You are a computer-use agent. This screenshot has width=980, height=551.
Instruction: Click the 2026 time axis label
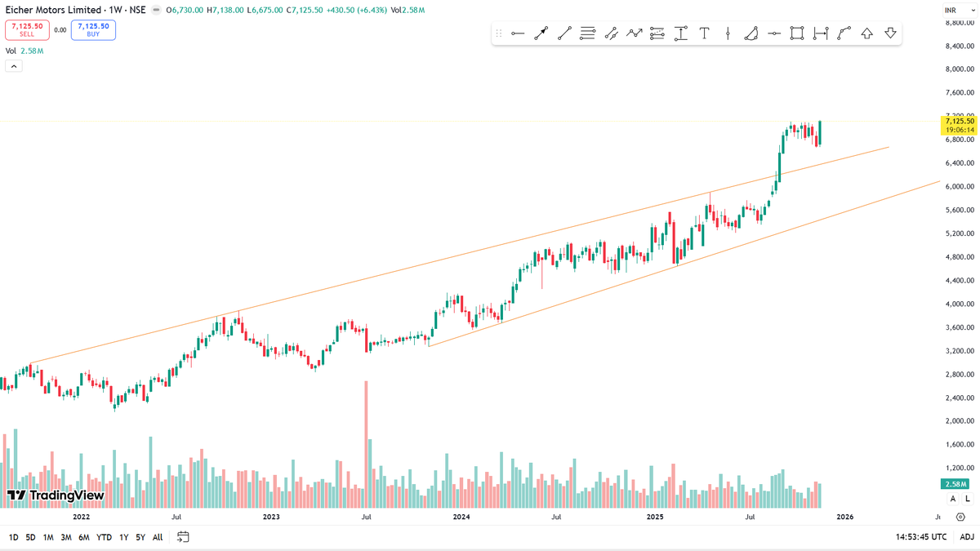tap(844, 517)
